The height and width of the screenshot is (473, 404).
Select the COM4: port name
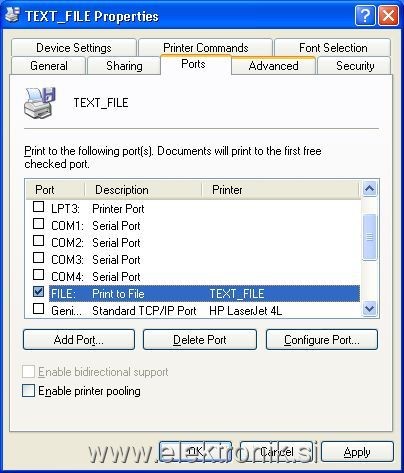point(67,277)
